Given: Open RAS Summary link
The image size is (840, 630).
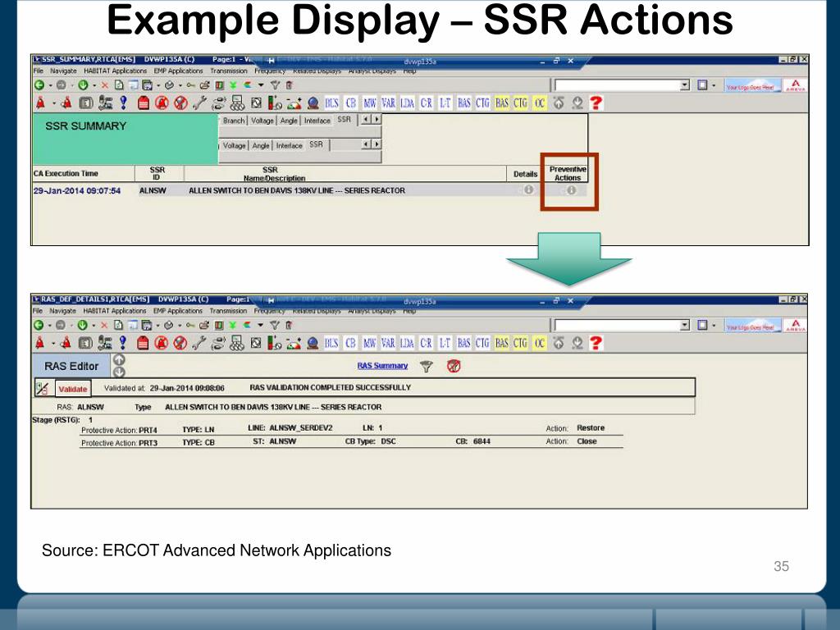Looking at the screenshot, I should (x=382, y=366).
